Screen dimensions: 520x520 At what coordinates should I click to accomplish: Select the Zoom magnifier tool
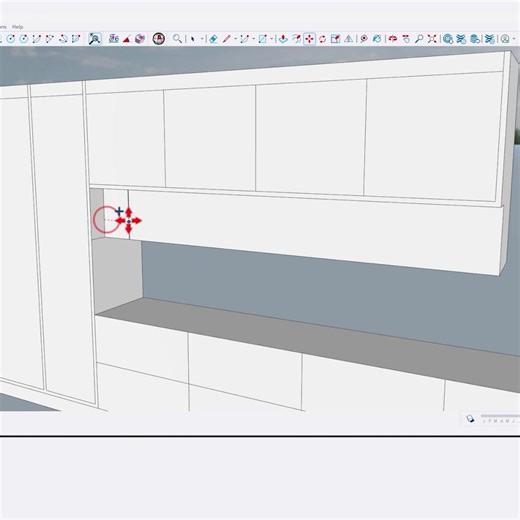419,39
